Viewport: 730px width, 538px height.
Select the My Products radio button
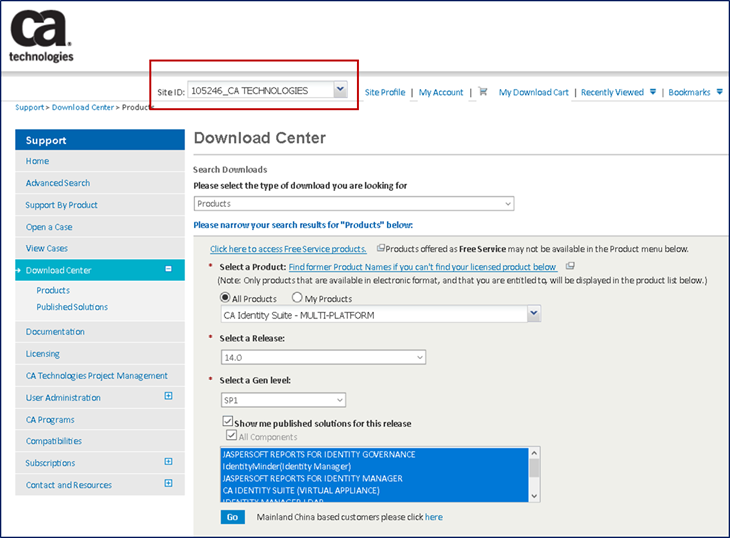click(297, 297)
